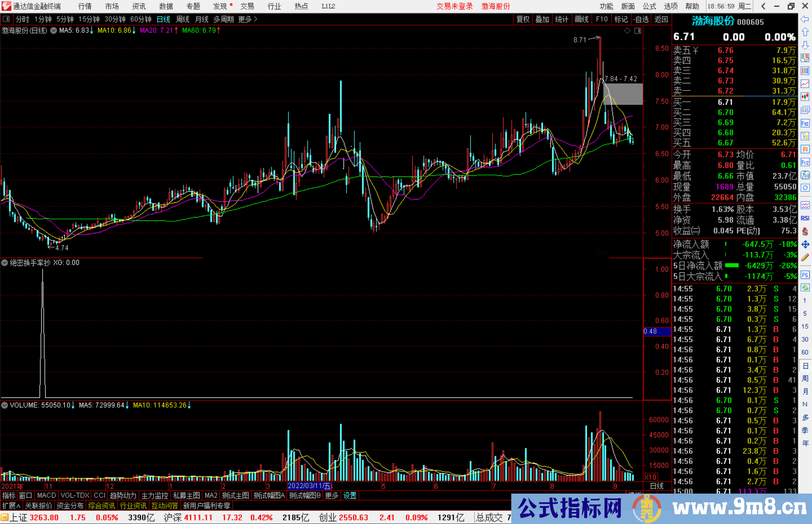This screenshot has width=812, height=524.
Task: Expand the 更多 periods dropdown
Action: click(248, 19)
